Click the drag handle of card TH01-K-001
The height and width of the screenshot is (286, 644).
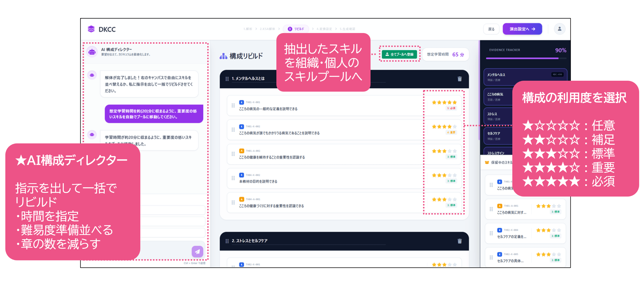[233, 105]
